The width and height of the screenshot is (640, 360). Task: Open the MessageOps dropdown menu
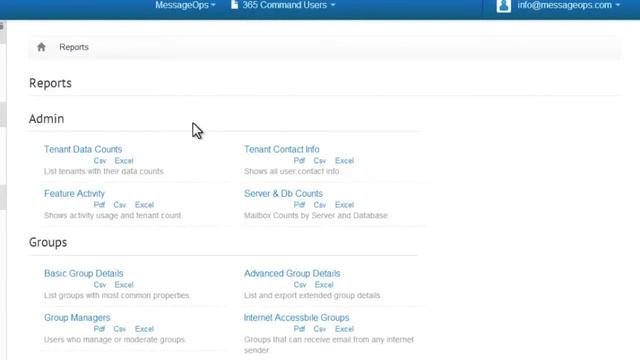coord(185,5)
